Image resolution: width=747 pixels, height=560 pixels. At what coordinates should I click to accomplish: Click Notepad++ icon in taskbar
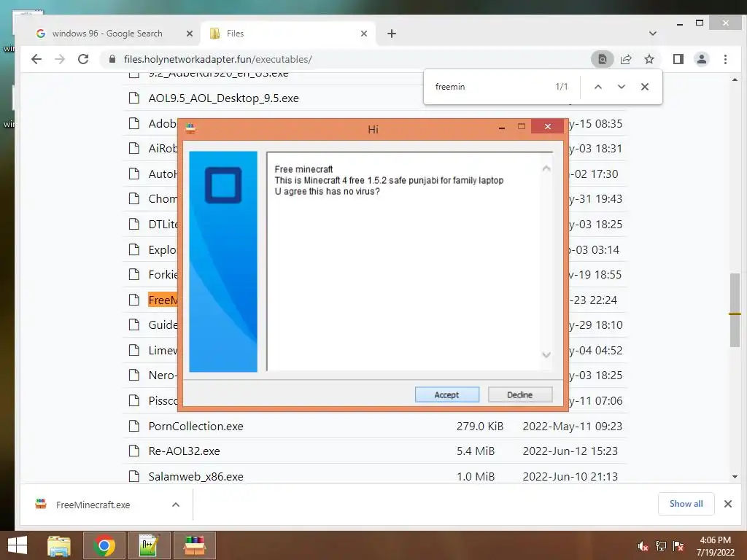[149, 545]
